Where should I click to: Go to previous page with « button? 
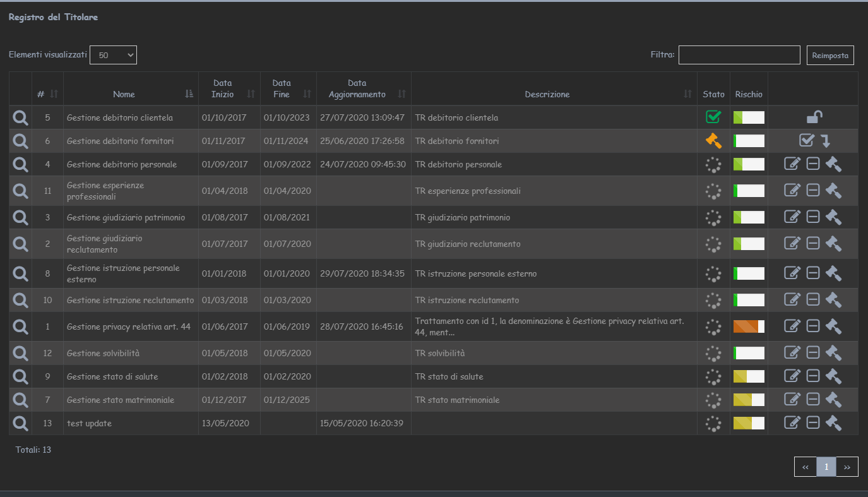[806, 467]
